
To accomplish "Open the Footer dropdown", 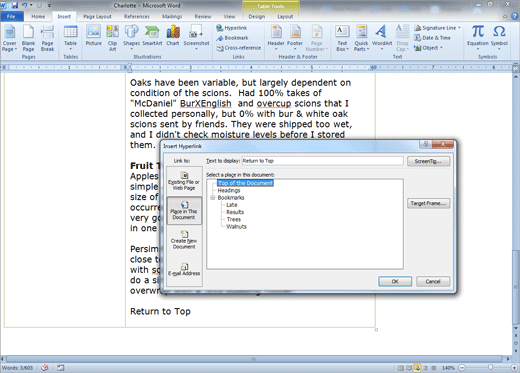I will coord(295,38).
